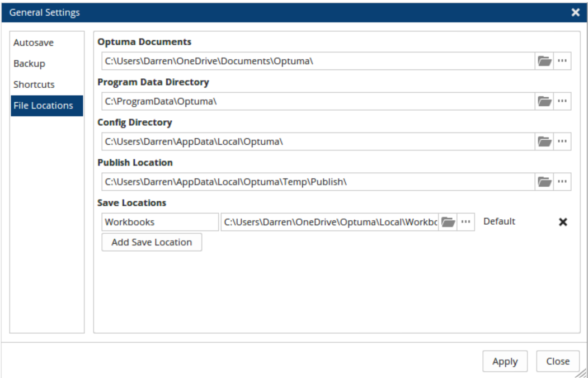This screenshot has width=588, height=378.
Task: Click the Default label for Workbooks
Action: tap(499, 221)
